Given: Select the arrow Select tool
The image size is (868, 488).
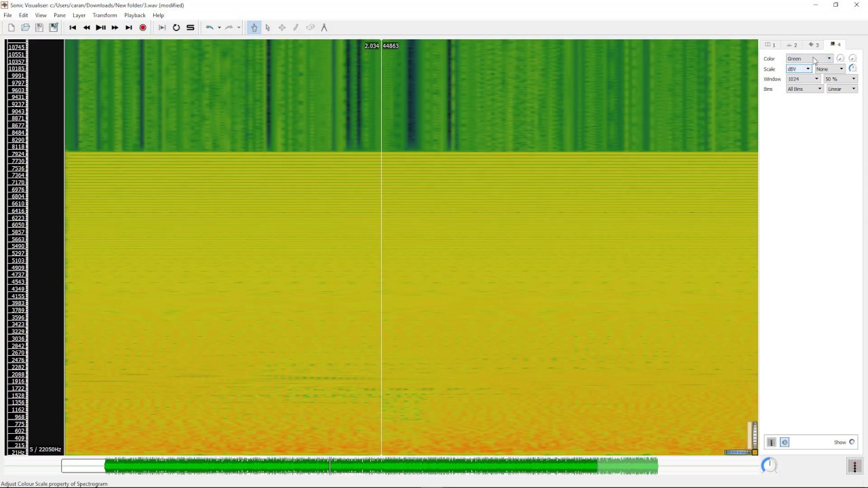Looking at the screenshot, I should pos(268,28).
